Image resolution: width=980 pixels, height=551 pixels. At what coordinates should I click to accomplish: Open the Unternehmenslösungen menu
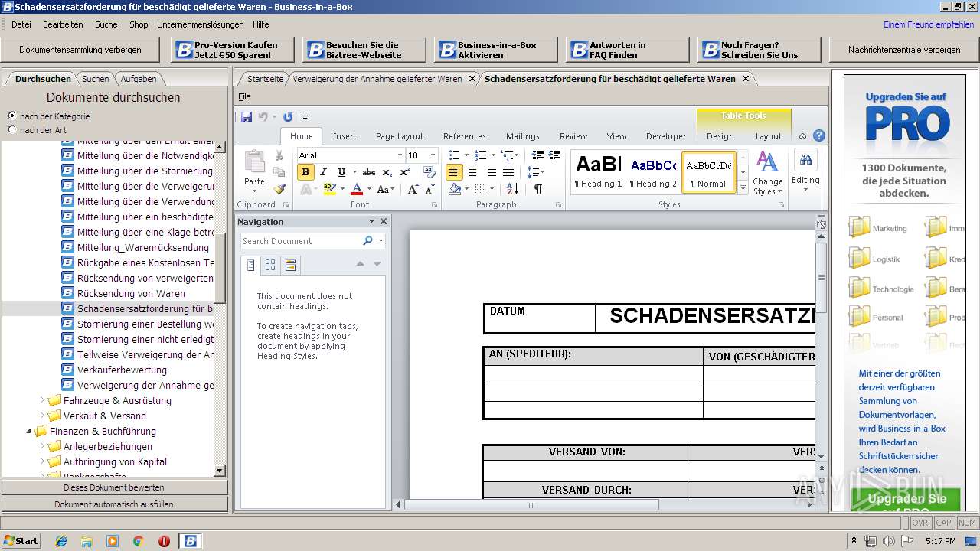click(x=201, y=24)
